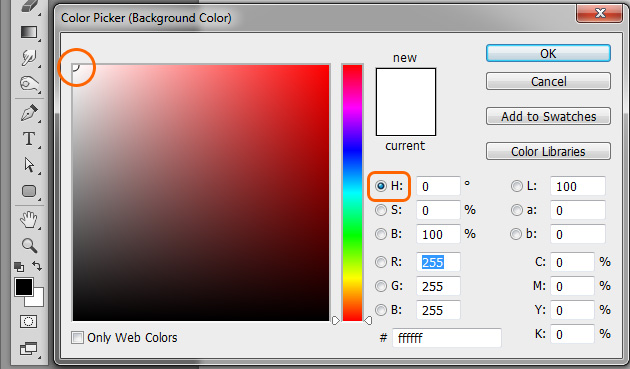Select the B brightness radio button

(381, 234)
